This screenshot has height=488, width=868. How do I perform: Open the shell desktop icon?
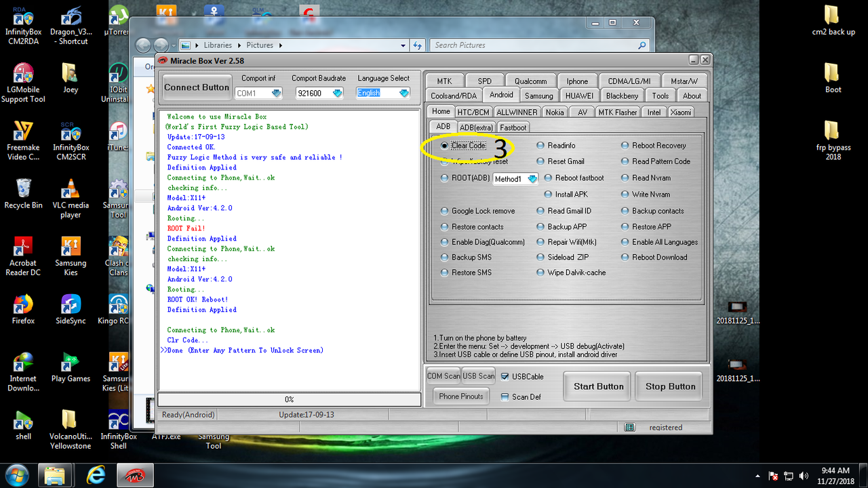click(x=23, y=425)
